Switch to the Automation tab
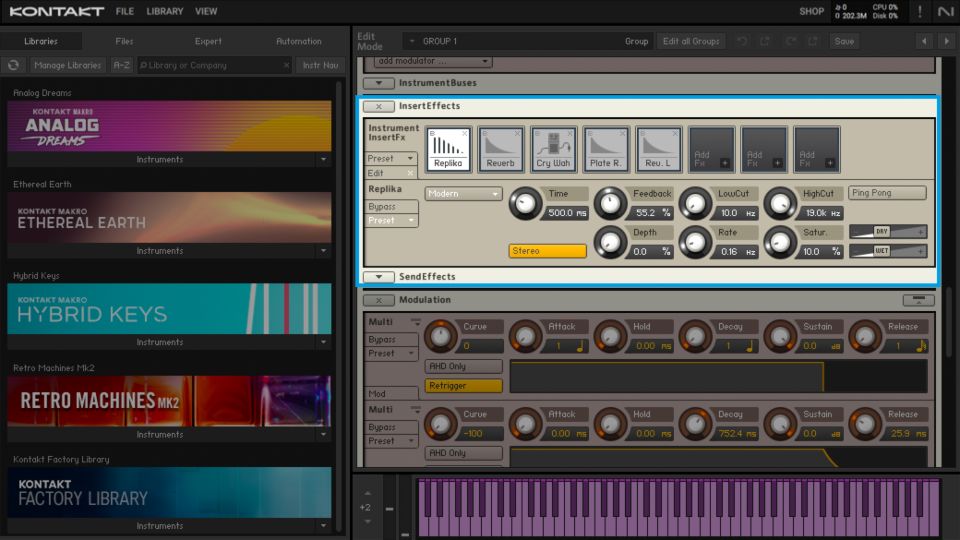This screenshot has width=960, height=540. coord(298,41)
